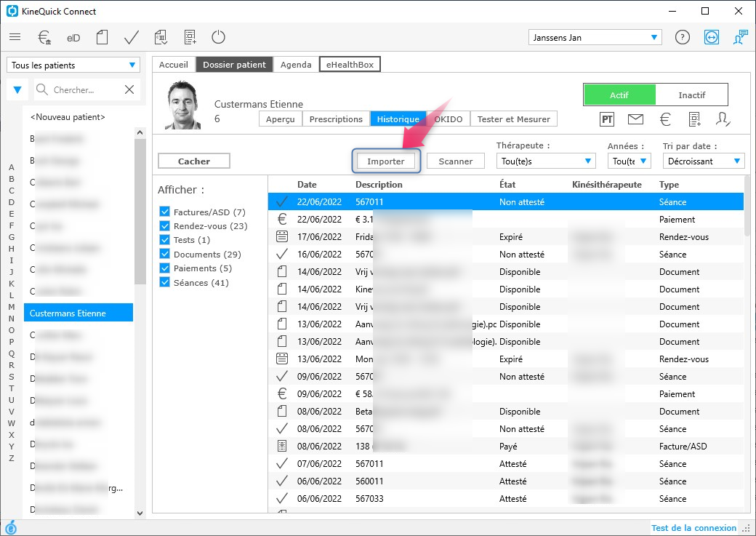Click the euro icon in patient header
Image resolution: width=756 pixels, height=536 pixels.
click(x=665, y=119)
